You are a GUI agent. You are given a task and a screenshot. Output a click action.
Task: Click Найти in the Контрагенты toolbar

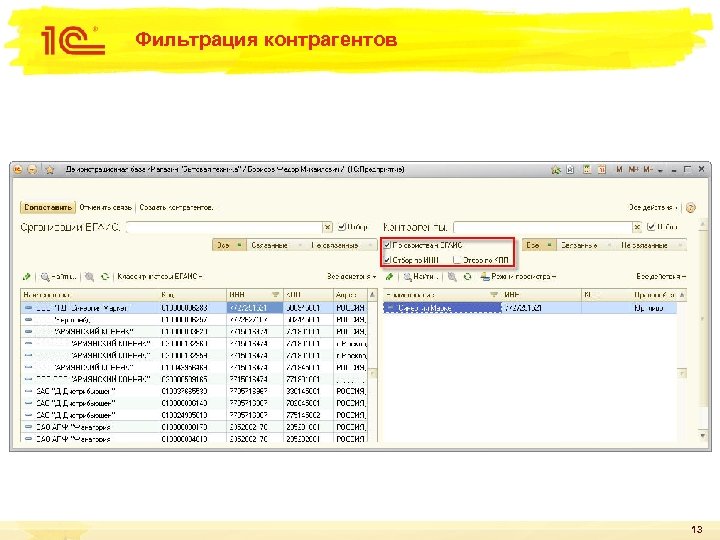coord(420,277)
